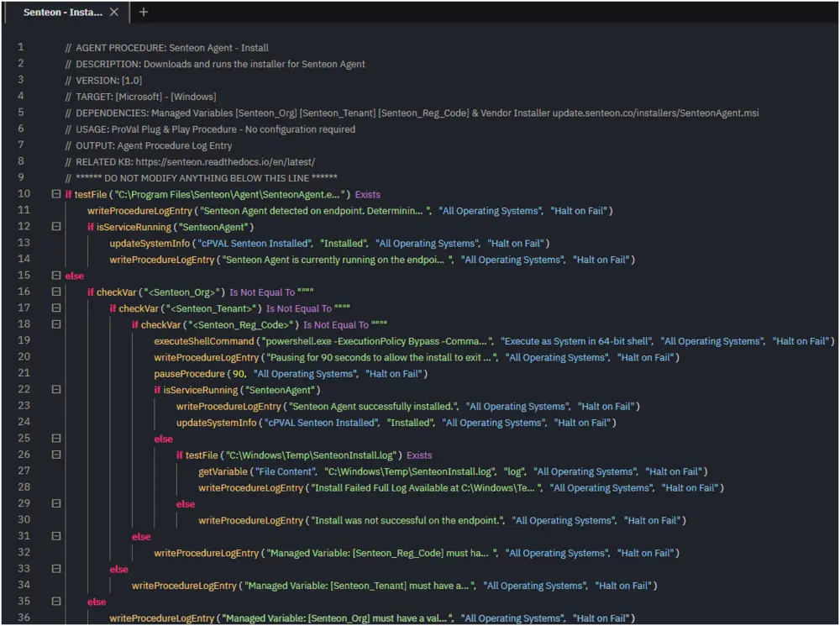
Task: Select testFile SenteonAgent.e... statement on line 10
Action: 223,194
